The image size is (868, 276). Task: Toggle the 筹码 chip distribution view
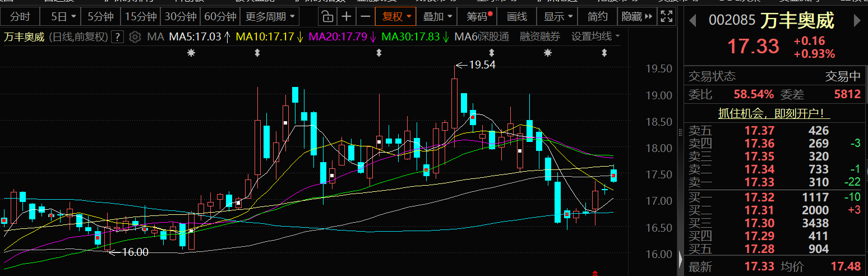pyautogui.click(x=477, y=16)
